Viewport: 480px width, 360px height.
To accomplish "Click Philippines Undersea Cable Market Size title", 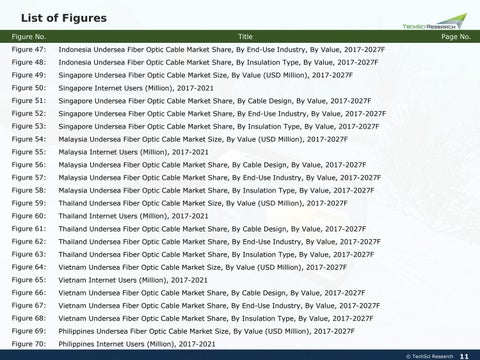I will pyautogui.click(x=207, y=331).
